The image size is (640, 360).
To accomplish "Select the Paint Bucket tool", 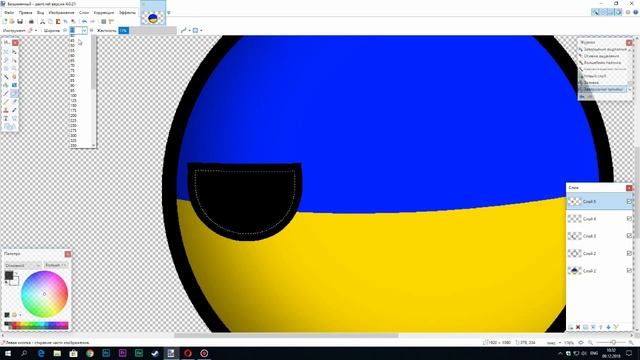I will click(6, 85).
